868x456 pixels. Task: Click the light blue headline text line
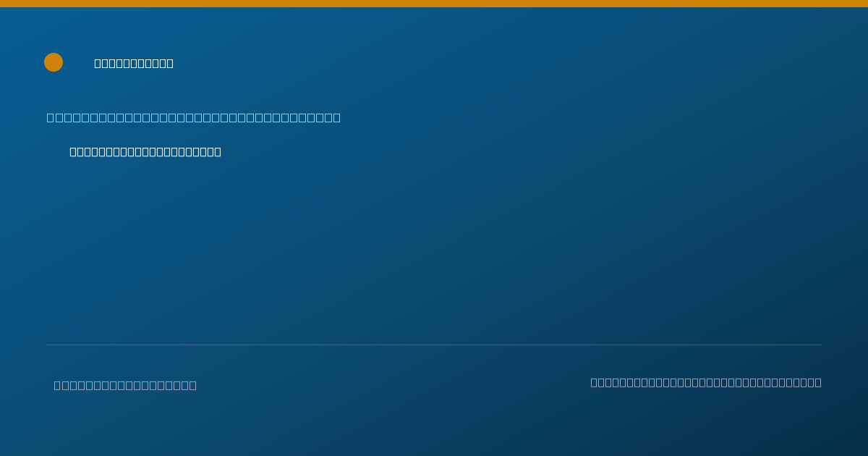point(194,117)
